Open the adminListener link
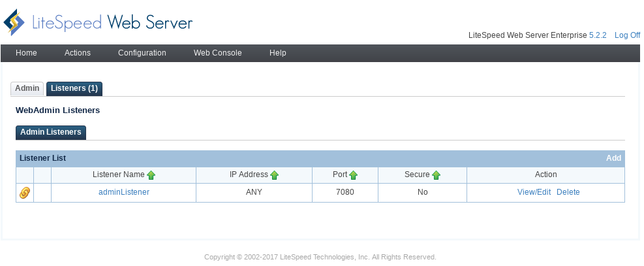 coord(124,192)
